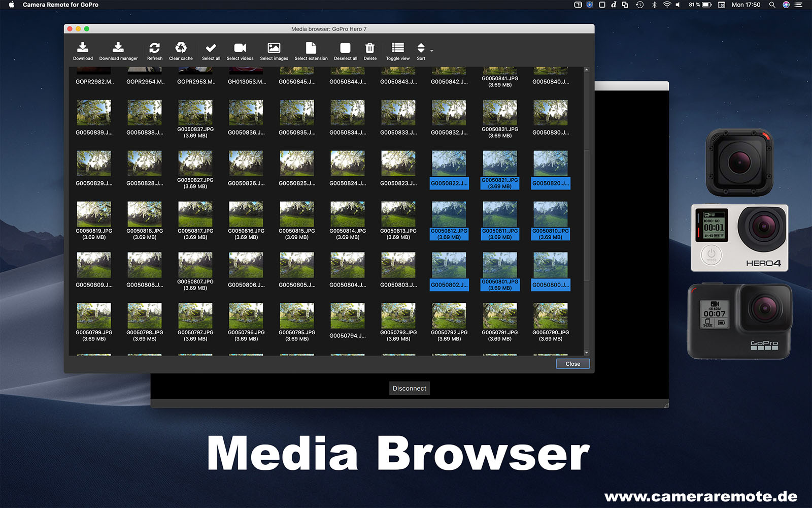Select thumbnail G0050816.JPG

[246, 214]
